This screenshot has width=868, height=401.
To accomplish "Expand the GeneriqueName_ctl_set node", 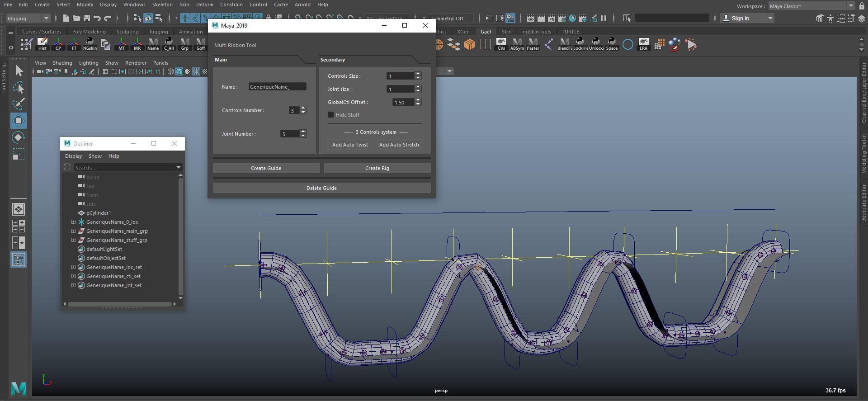I will (73, 276).
